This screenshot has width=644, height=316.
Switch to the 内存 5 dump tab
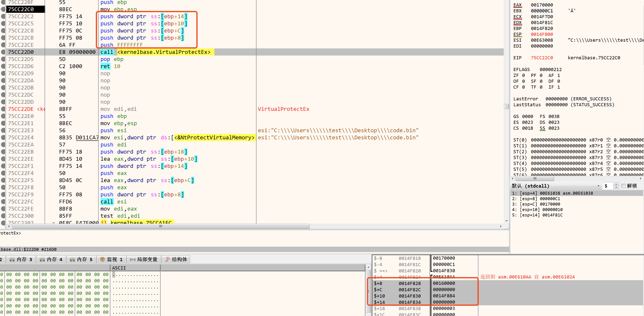(x=81, y=259)
